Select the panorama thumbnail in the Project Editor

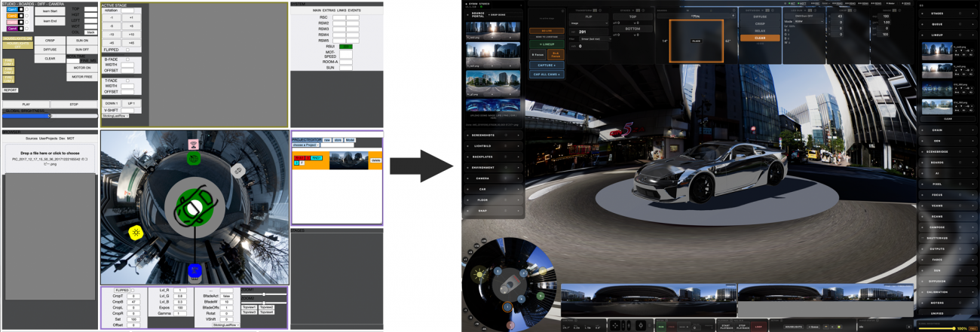coord(348,160)
